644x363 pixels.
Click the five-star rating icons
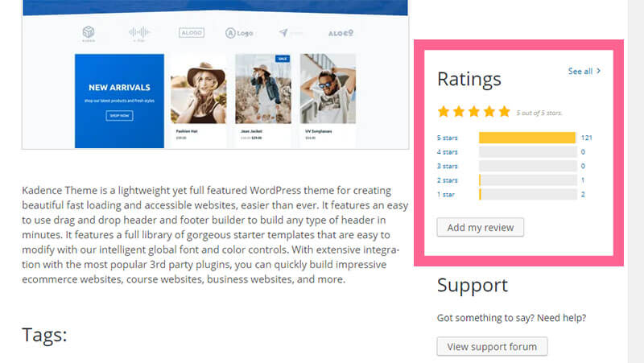[473, 111]
